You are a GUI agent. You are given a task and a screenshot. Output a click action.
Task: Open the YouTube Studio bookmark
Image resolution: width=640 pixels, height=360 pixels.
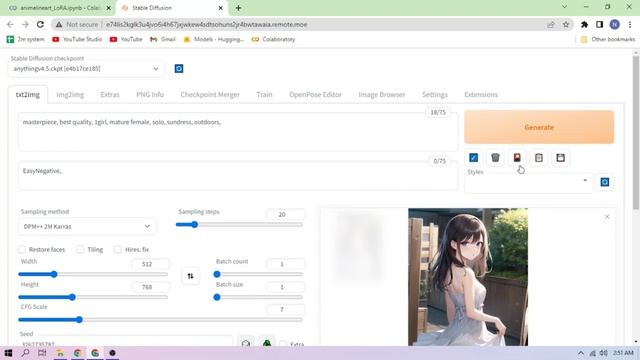77,39
